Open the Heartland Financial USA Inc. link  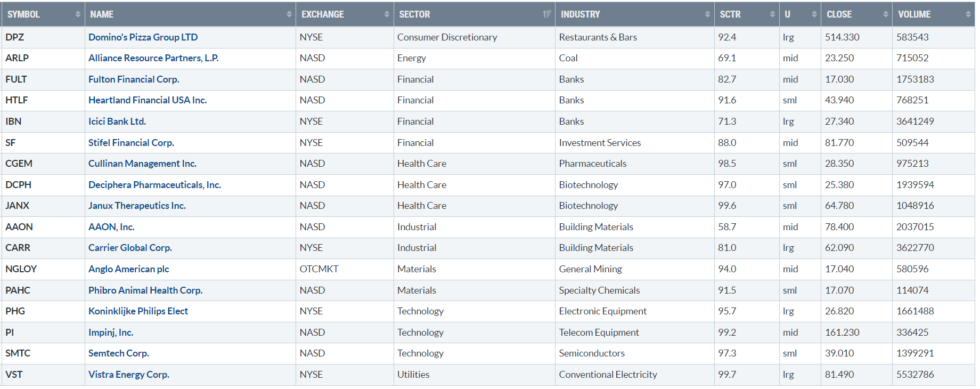point(148,100)
